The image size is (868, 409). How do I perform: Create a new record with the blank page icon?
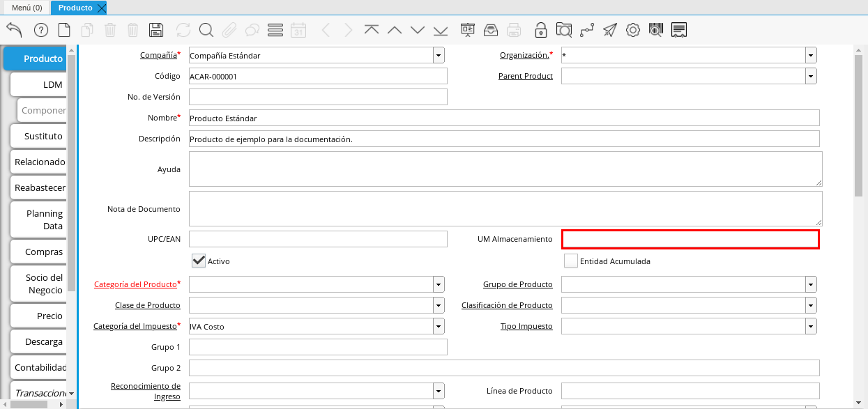click(64, 30)
